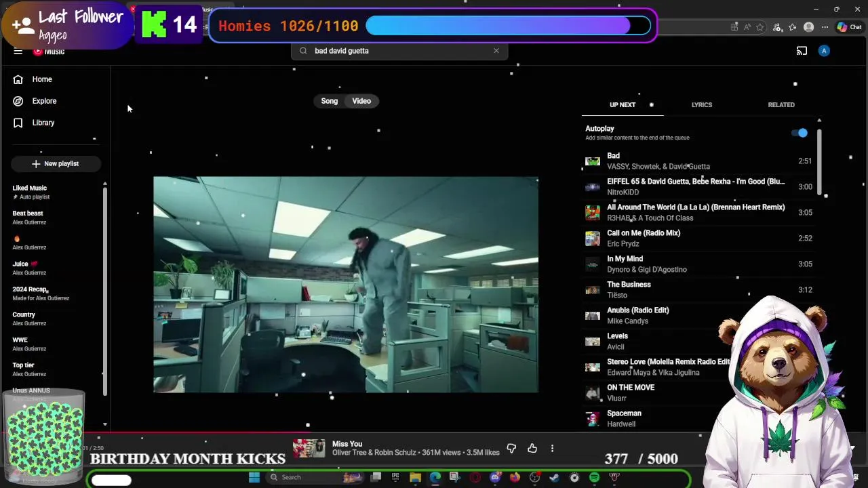Image resolution: width=868 pixels, height=488 pixels.
Task: Open File Explorer from the taskbar
Action: click(415, 477)
